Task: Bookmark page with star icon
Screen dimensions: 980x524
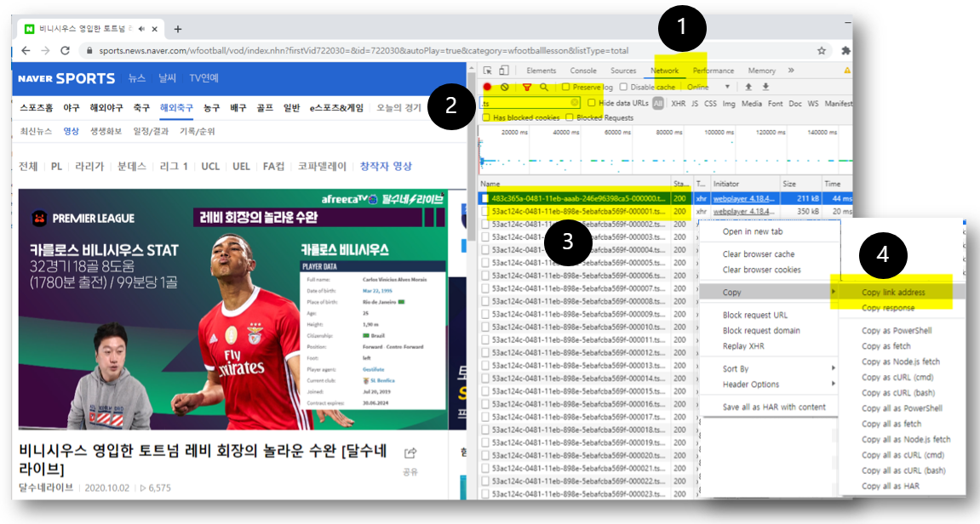Action: pyautogui.click(x=822, y=50)
